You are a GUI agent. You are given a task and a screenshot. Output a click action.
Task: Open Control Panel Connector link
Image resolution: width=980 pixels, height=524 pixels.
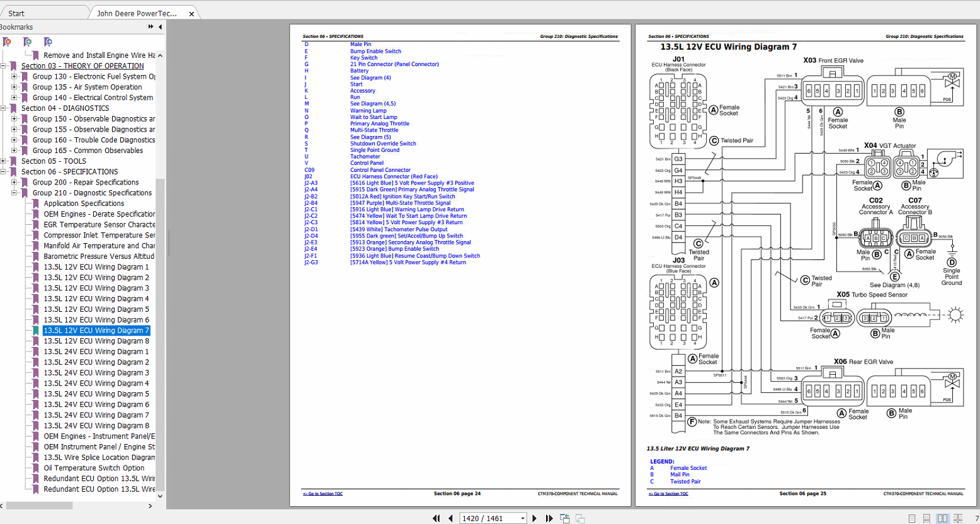pos(380,170)
